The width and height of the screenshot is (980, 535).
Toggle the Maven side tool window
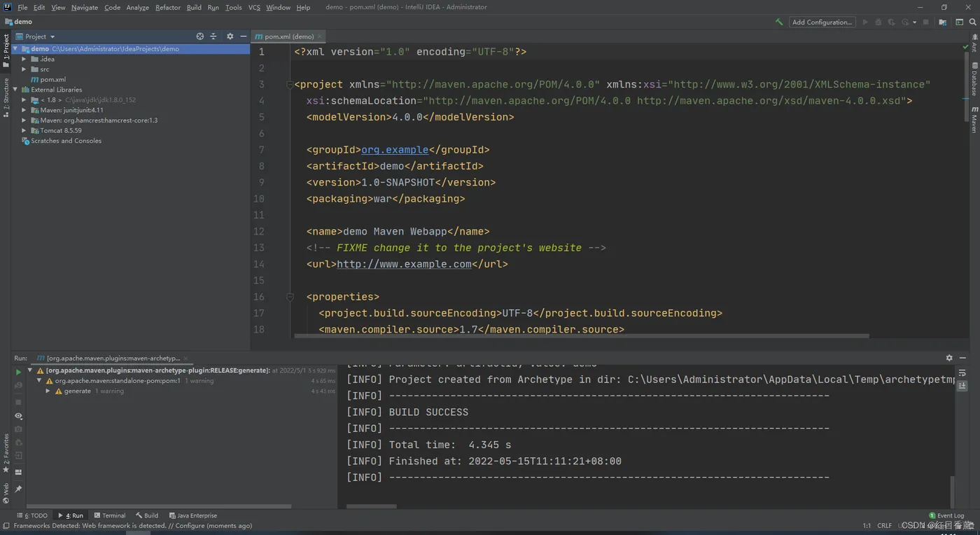[x=974, y=119]
